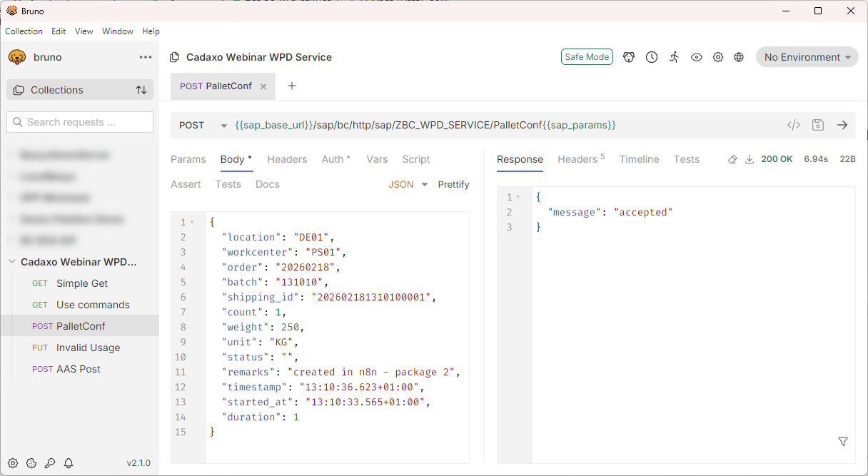Click the response filter funnel icon

[843, 442]
